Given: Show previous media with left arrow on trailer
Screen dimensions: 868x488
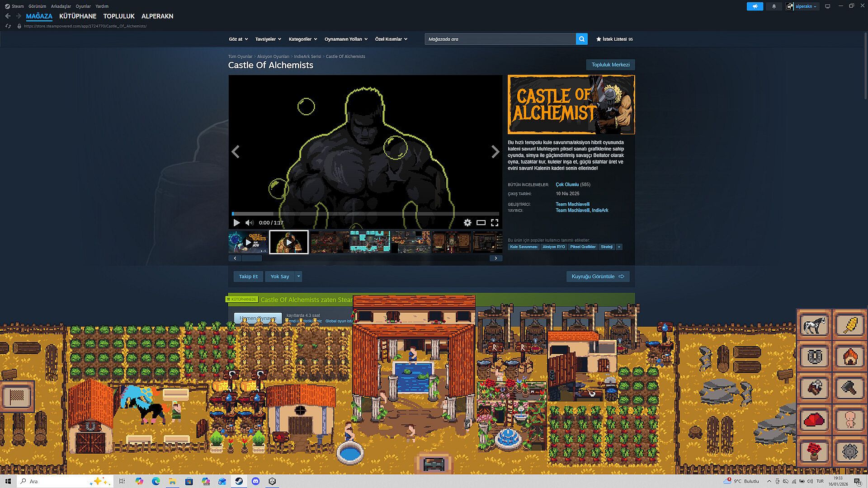Looking at the screenshot, I should (236, 152).
